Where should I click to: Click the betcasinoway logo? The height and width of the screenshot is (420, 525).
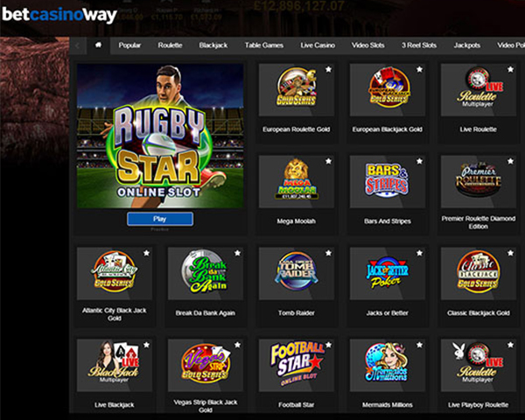click(x=59, y=15)
